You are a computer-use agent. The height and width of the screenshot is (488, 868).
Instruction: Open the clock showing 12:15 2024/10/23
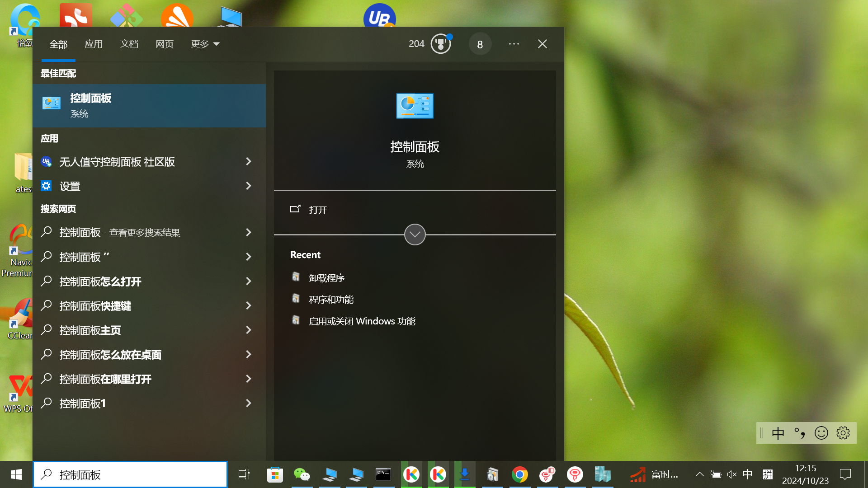[805, 474]
